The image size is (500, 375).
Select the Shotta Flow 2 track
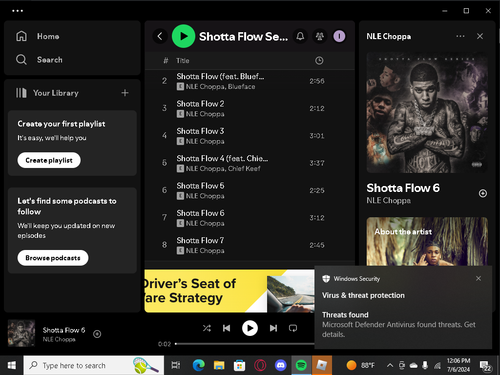pyautogui.click(x=249, y=109)
